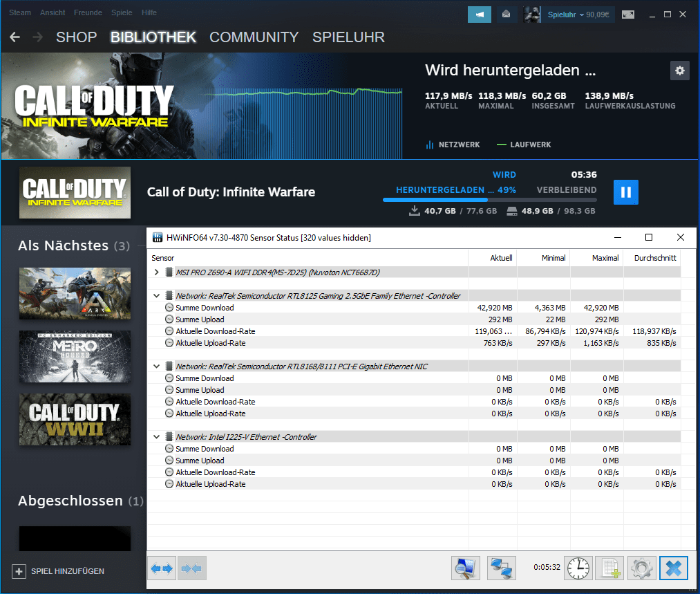This screenshot has width=700, height=594.
Task: Click the HWiNFO64 title bar app icon
Action: pos(157,237)
